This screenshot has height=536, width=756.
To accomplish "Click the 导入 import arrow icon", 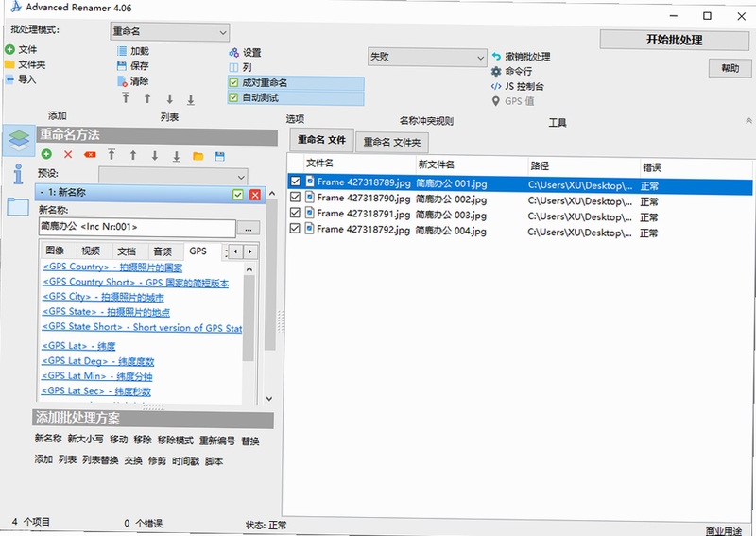I will coord(9,79).
